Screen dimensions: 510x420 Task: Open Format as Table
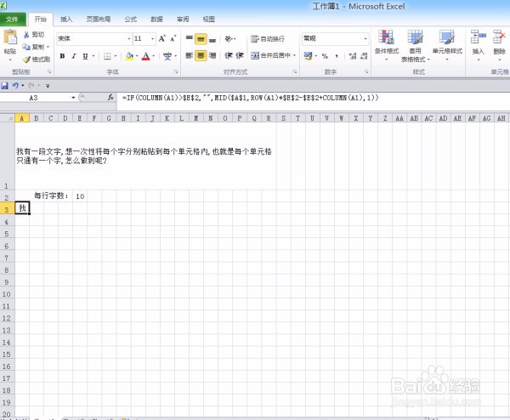415,46
